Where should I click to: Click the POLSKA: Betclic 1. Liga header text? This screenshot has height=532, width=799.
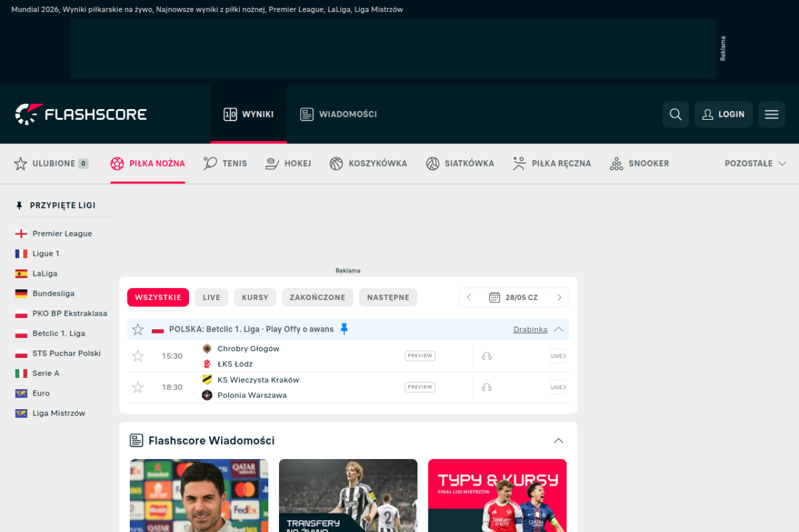252,329
